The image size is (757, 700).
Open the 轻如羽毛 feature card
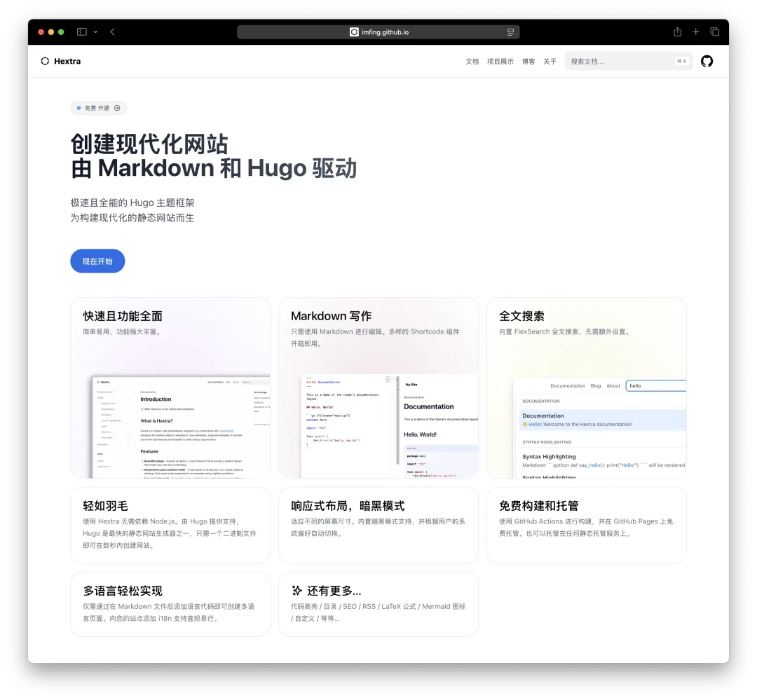(x=170, y=526)
